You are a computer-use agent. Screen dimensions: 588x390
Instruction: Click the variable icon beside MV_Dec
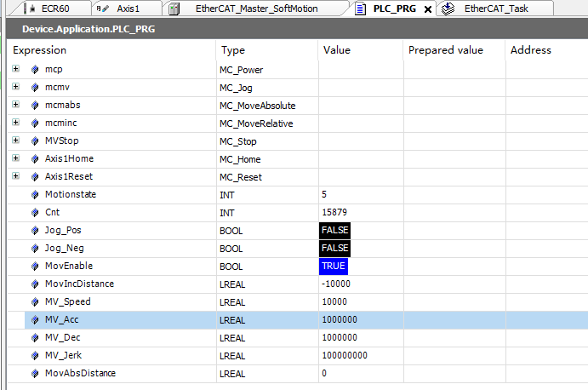(35, 338)
